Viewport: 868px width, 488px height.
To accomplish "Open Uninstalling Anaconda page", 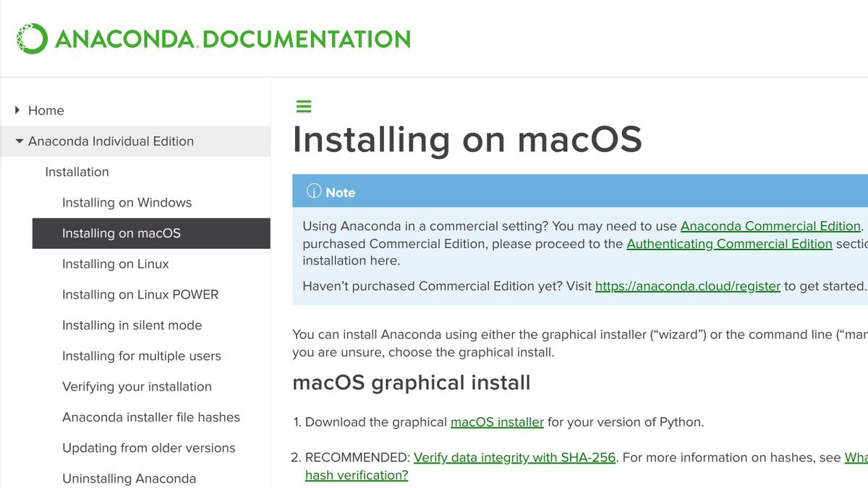I will tap(129, 479).
